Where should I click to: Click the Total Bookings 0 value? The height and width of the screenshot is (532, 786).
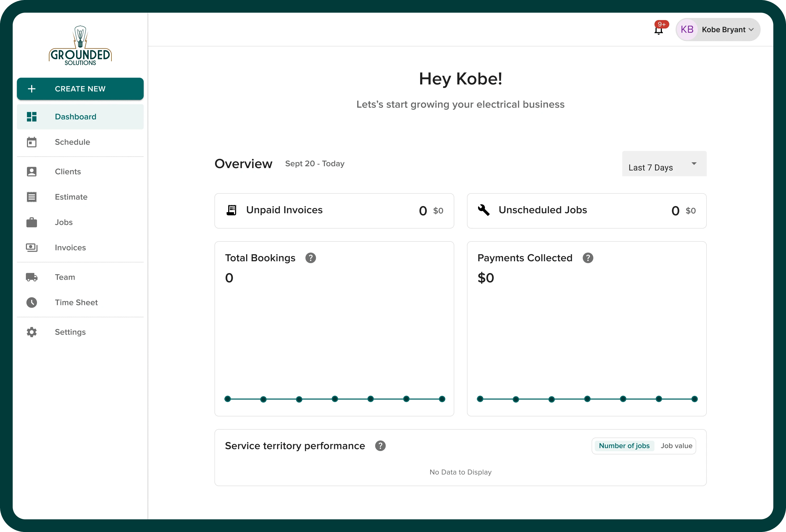pyautogui.click(x=229, y=278)
